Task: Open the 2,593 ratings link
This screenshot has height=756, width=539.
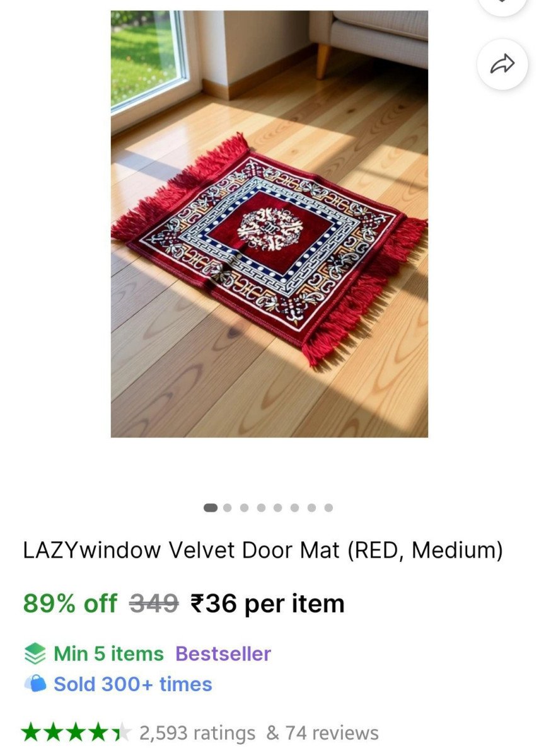Action: tap(197, 733)
